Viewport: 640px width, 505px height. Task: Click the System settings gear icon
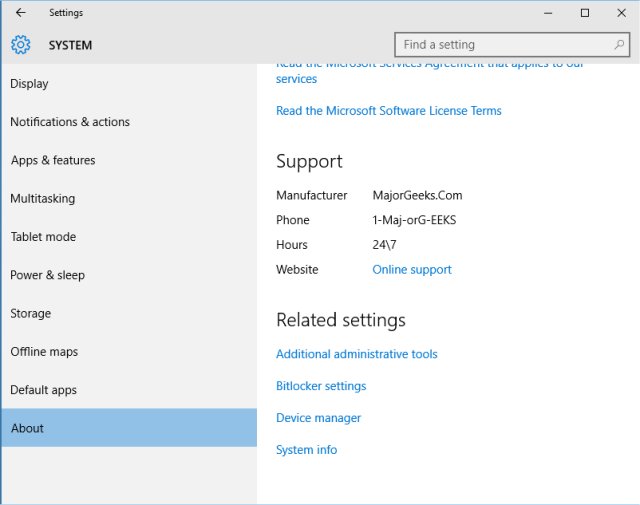(20, 44)
